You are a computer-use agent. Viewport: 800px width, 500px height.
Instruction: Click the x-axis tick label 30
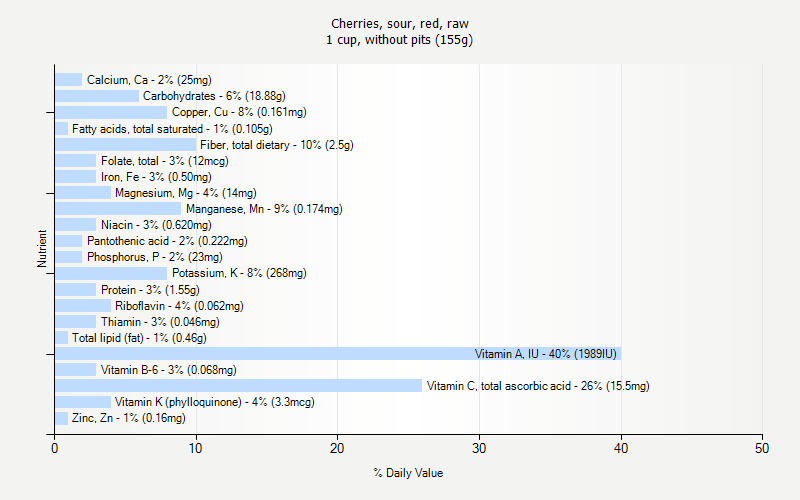479,448
